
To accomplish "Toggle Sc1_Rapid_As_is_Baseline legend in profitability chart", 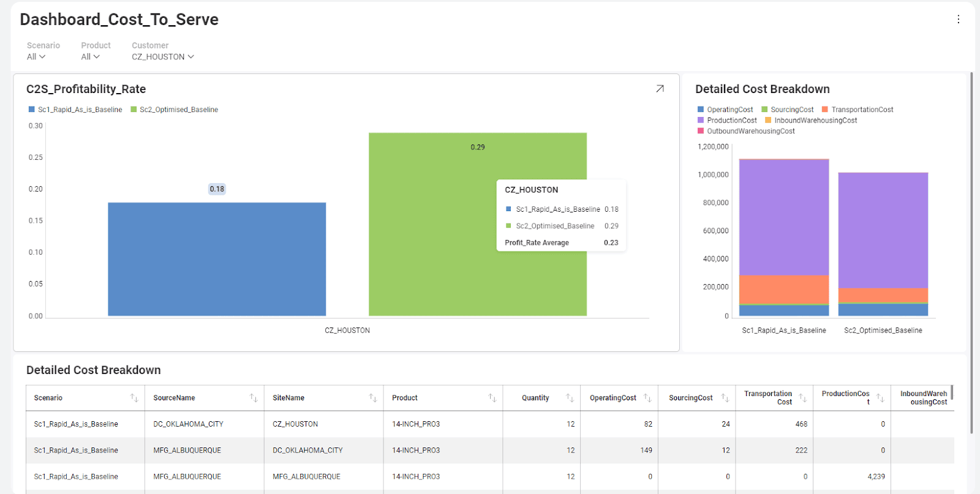I will (75, 110).
